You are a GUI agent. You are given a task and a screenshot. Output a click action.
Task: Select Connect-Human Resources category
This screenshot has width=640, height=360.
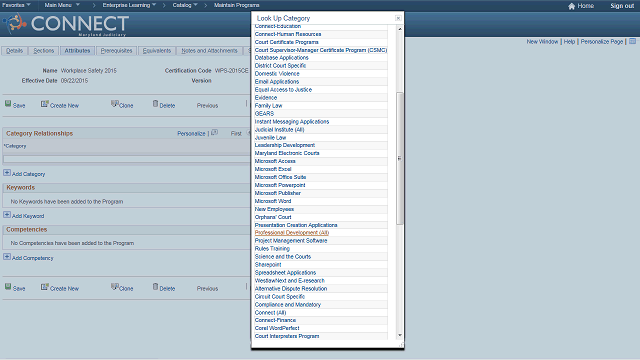288,34
